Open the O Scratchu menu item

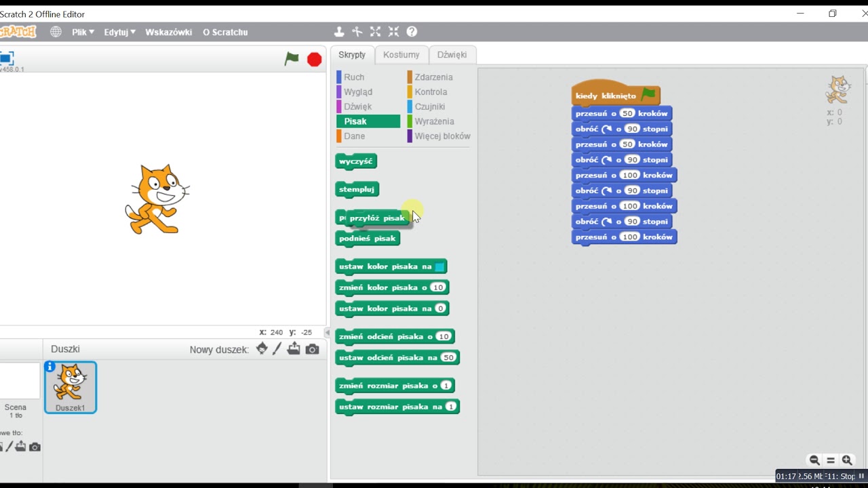(x=225, y=32)
